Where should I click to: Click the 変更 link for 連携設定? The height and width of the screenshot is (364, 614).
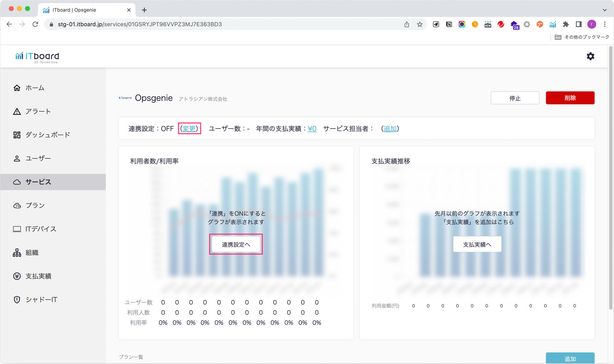coord(189,129)
